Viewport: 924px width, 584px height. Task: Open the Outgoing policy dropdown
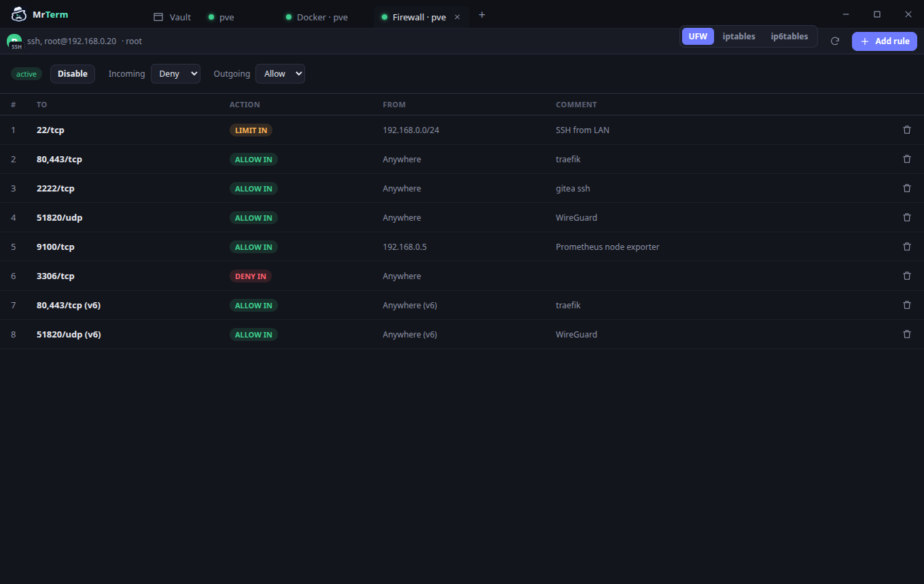point(280,73)
